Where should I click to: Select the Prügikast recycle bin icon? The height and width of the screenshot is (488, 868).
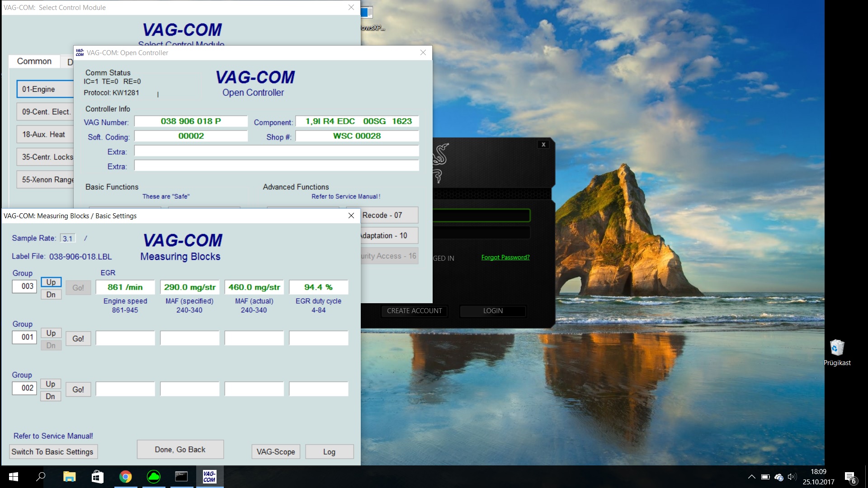coord(837,353)
